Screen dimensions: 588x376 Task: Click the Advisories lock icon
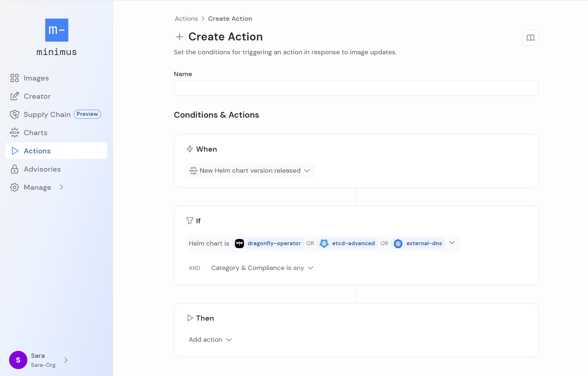15,169
